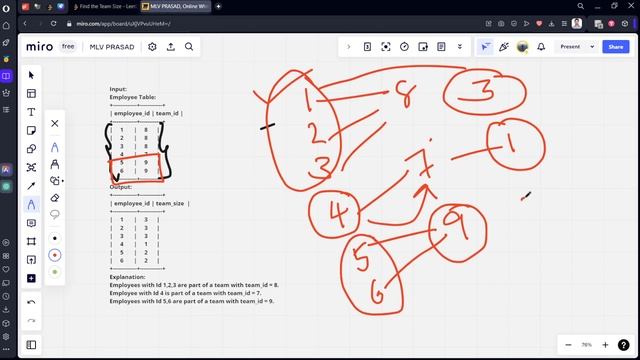
Task: Click the Share button
Action: point(616,47)
